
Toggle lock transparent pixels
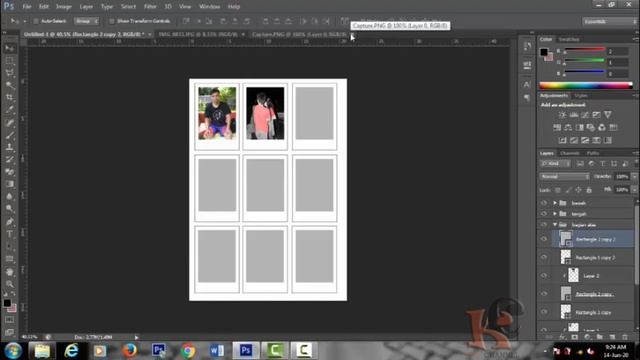pyautogui.click(x=558, y=190)
